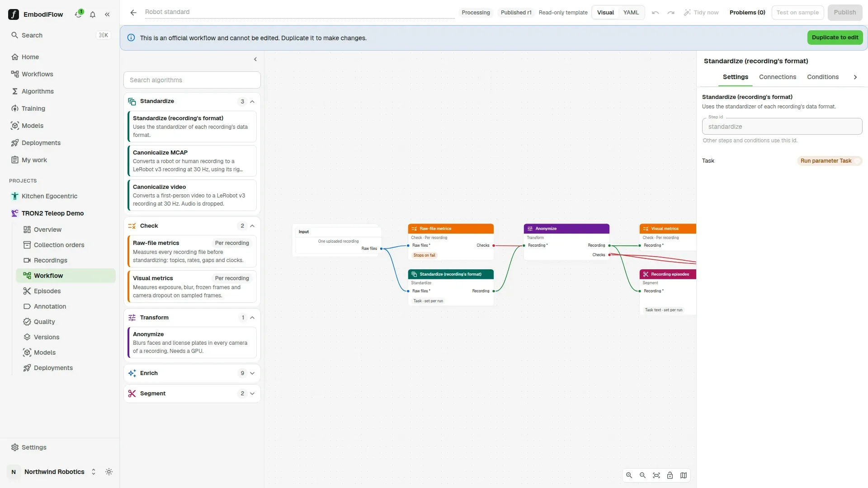Expand the Enrich algorithm group
Image resolution: width=868 pixels, height=488 pixels.
click(x=252, y=373)
